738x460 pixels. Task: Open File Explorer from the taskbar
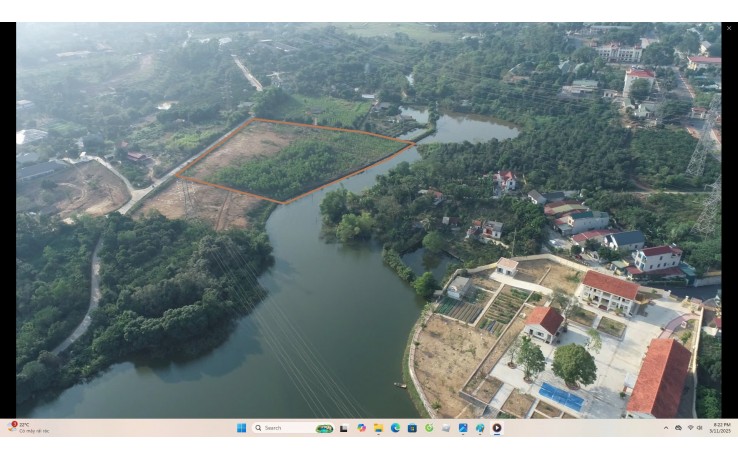(x=378, y=428)
